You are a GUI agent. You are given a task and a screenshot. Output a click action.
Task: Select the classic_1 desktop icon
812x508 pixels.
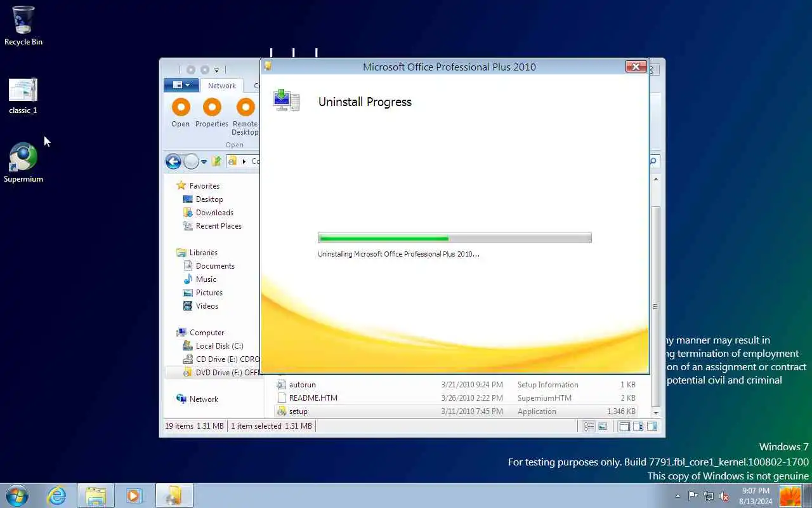pyautogui.click(x=23, y=96)
